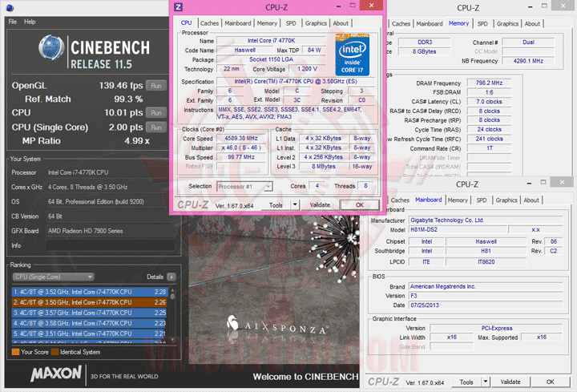Click the Identical System legend swatch

54,352
